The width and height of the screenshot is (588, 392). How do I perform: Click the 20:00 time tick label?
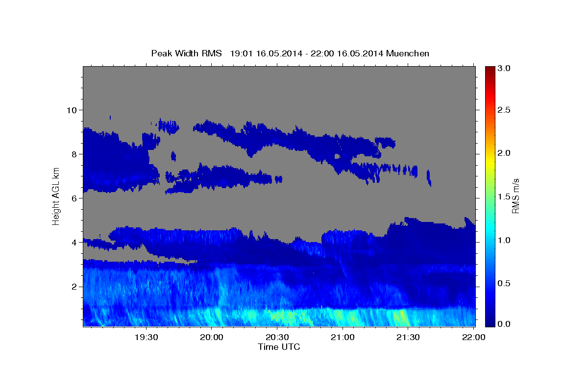212,337
